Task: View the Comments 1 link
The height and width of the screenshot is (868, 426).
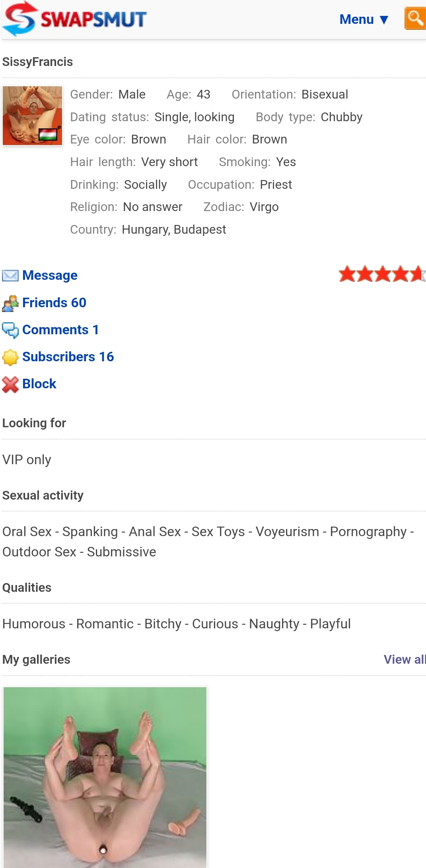Action: tap(60, 330)
